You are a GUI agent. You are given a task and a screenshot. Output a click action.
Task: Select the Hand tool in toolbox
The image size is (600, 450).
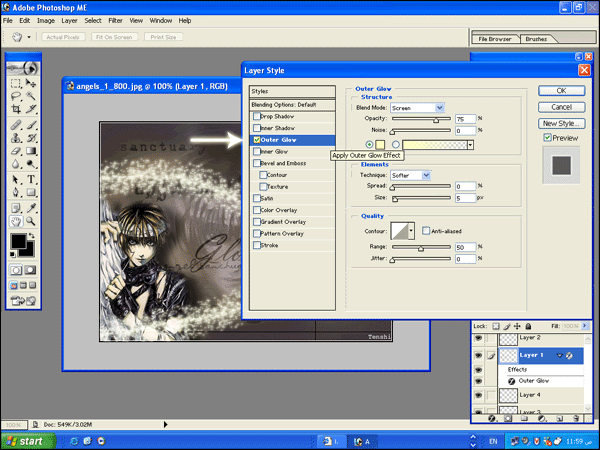(x=16, y=221)
